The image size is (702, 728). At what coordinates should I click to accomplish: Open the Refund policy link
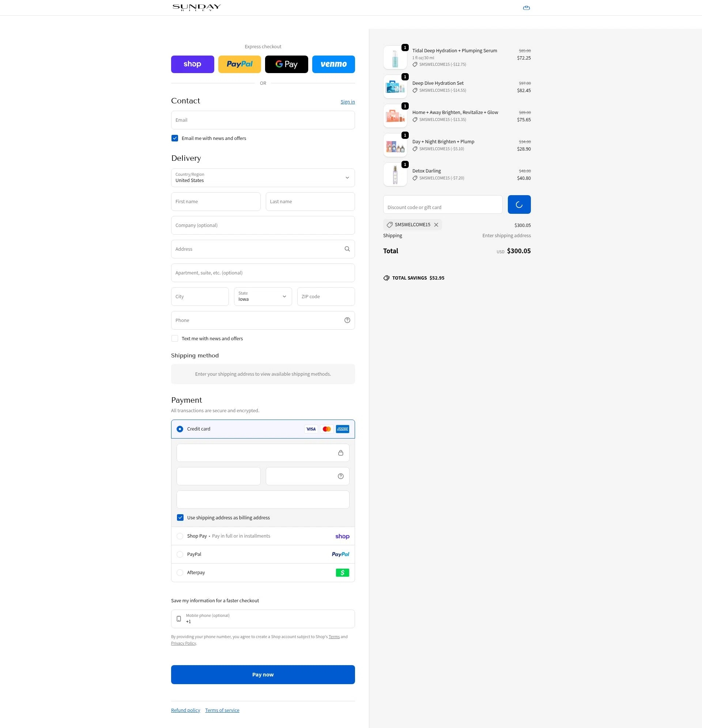[x=185, y=710]
